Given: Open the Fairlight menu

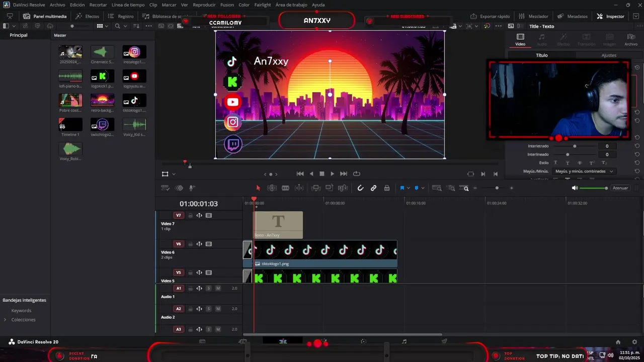Looking at the screenshot, I should [263, 5].
